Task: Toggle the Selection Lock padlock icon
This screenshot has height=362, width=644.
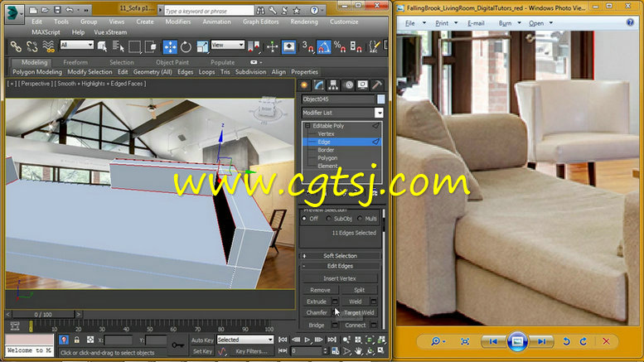Action: tap(77, 340)
